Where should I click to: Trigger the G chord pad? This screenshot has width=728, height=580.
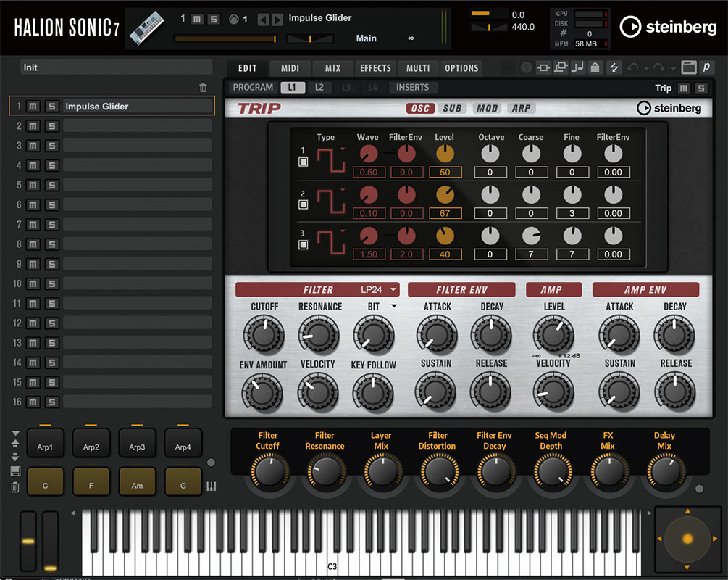[x=183, y=482]
